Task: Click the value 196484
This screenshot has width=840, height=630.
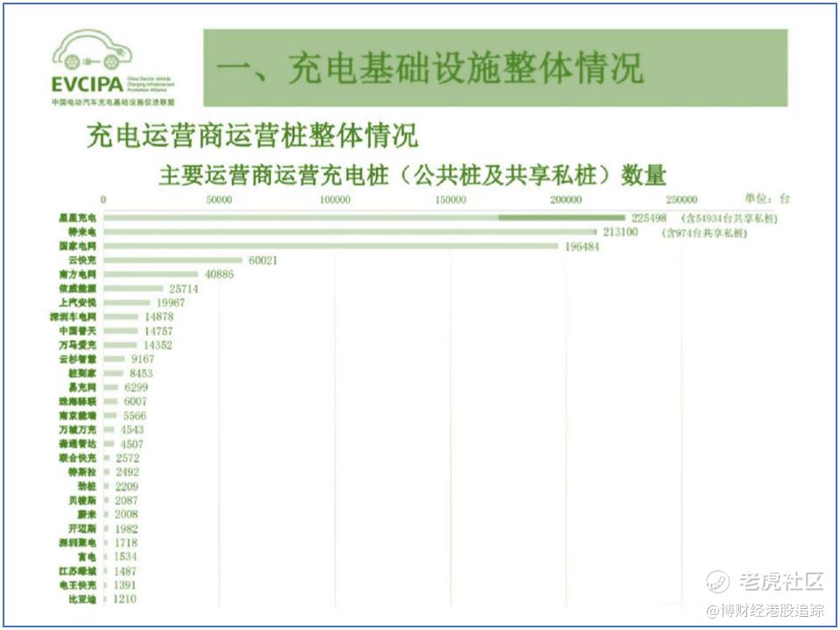Action: click(582, 247)
